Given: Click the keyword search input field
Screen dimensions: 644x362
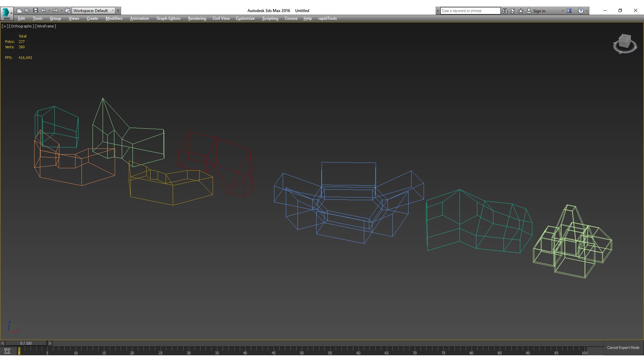Looking at the screenshot, I should pyautogui.click(x=470, y=11).
